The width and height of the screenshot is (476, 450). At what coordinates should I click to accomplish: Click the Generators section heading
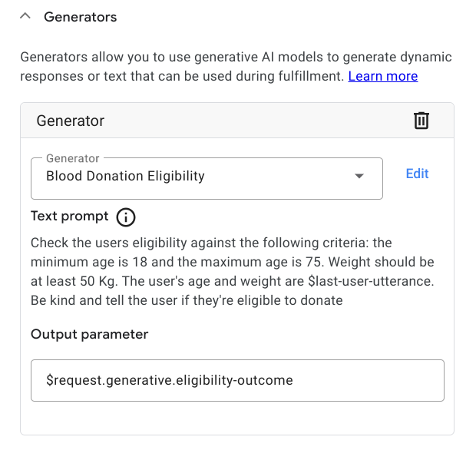(81, 17)
